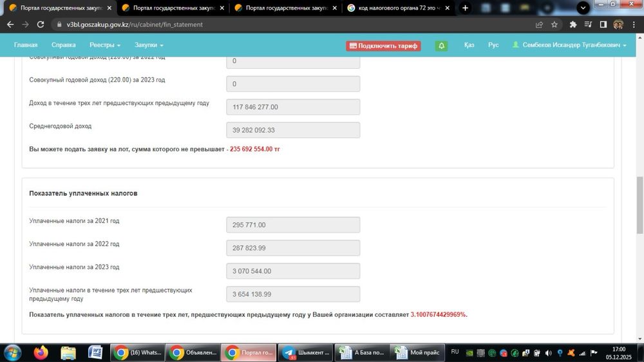Switch to the Мой прайс Excel window

(x=417, y=352)
